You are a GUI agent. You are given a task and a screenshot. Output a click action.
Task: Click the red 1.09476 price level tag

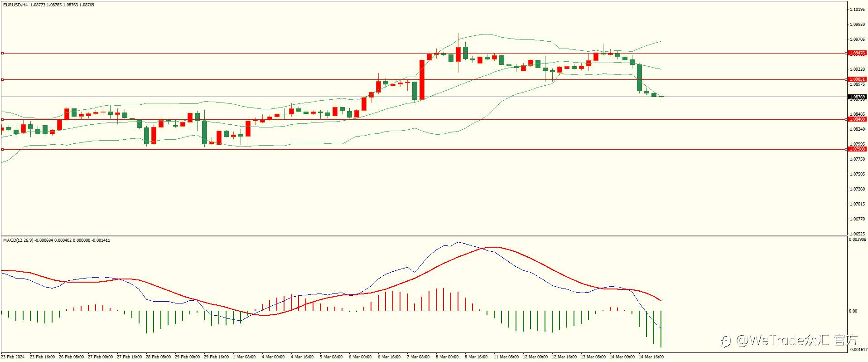[x=857, y=53]
